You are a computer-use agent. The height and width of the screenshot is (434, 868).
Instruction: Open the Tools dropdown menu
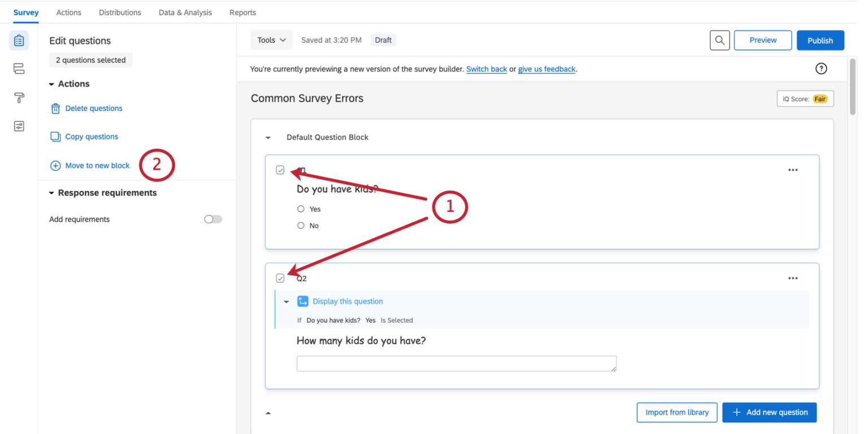pos(271,40)
